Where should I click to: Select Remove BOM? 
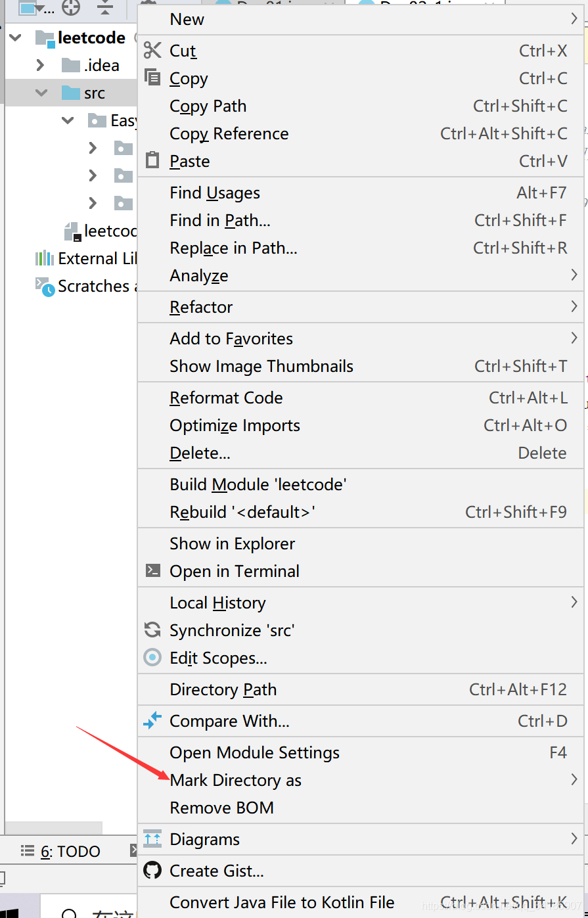pyautogui.click(x=360, y=808)
